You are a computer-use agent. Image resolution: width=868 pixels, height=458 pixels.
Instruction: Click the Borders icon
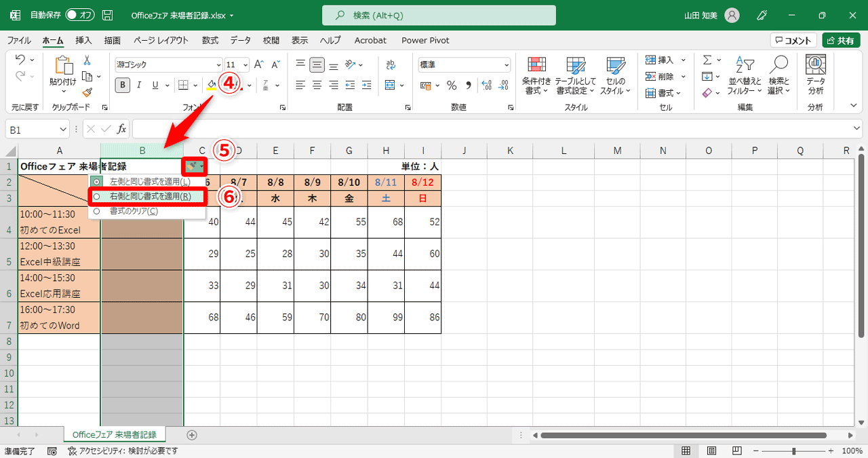182,85
